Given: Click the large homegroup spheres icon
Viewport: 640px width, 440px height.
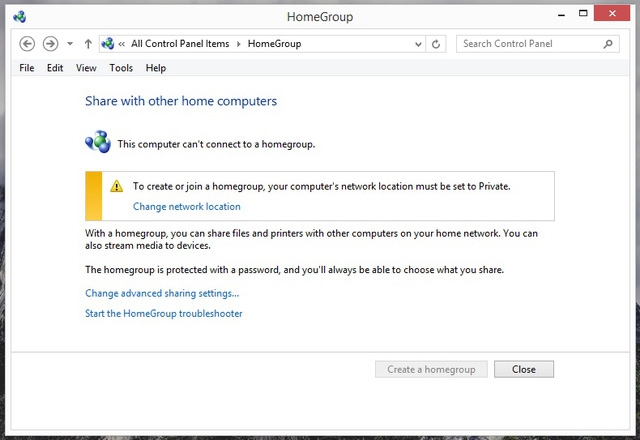Looking at the screenshot, I should pyautogui.click(x=98, y=142).
